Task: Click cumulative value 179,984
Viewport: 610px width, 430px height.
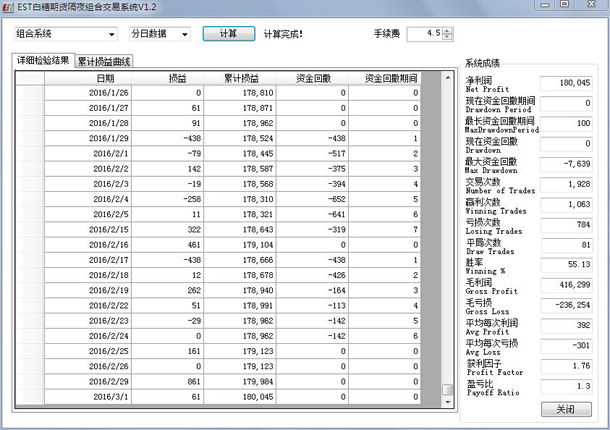Action: tap(240, 382)
